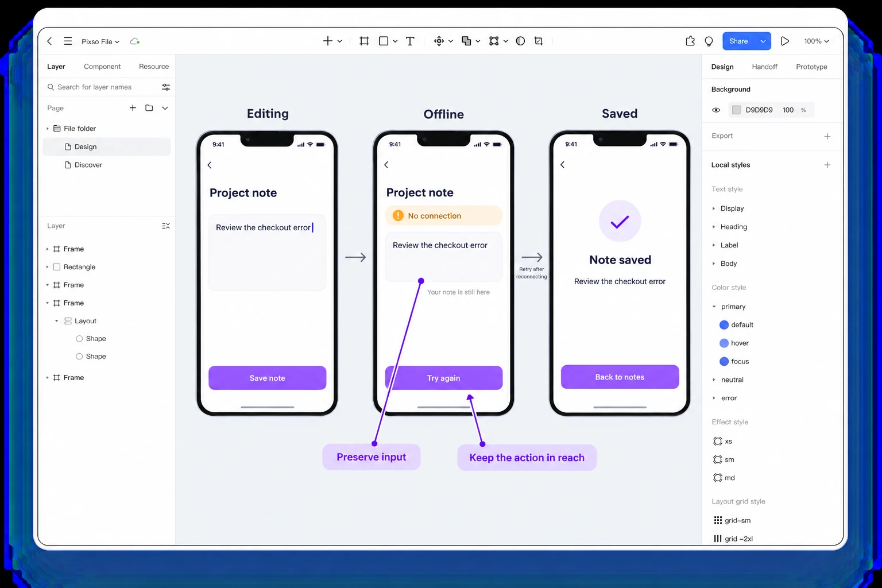882x588 pixels.
Task: Add a new page with the plus icon
Action: pos(133,108)
